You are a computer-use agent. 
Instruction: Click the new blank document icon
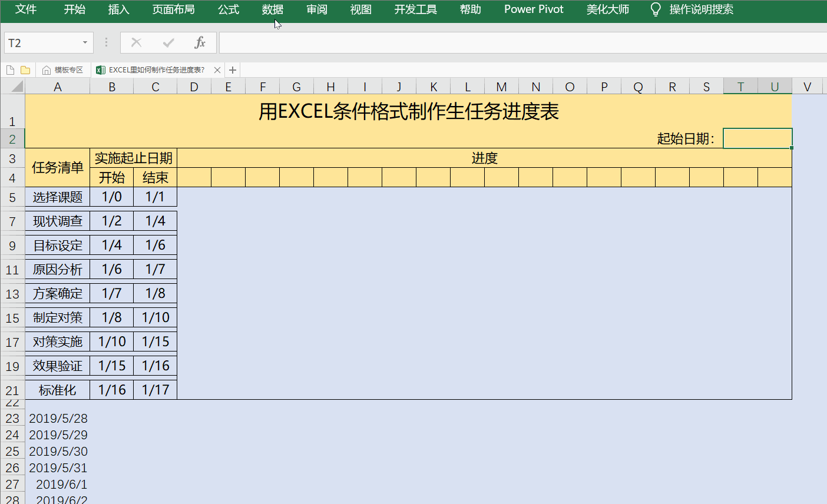click(x=9, y=69)
